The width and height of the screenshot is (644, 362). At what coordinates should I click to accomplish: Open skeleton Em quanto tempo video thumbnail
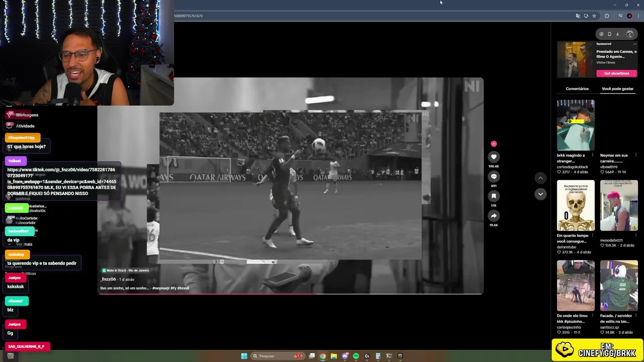tap(576, 206)
